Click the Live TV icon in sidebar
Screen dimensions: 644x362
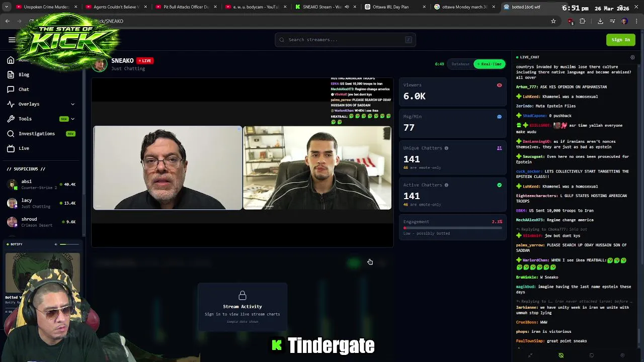pyautogui.click(x=11, y=148)
